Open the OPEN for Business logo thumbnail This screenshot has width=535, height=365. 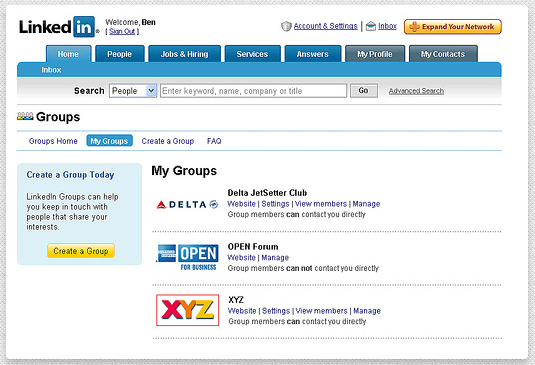tap(187, 258)
